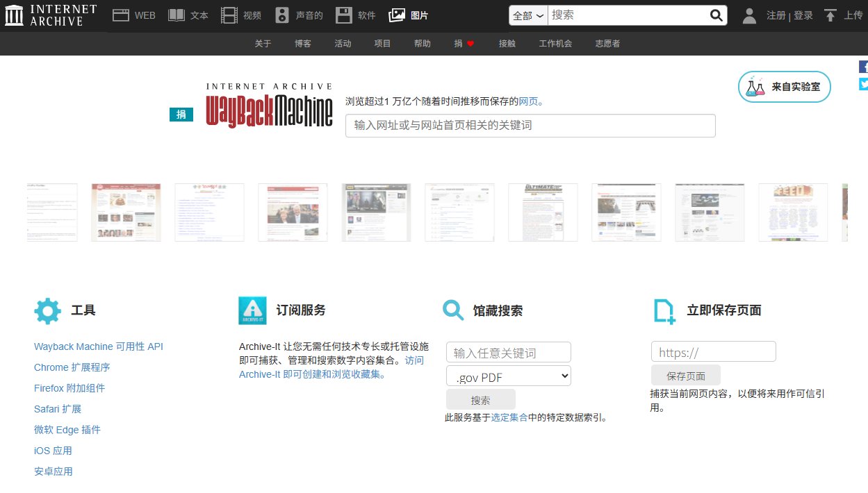The image size is (868, 493).
Task: Open 项目 in the secondary navigation
Action: coord(383,44)
